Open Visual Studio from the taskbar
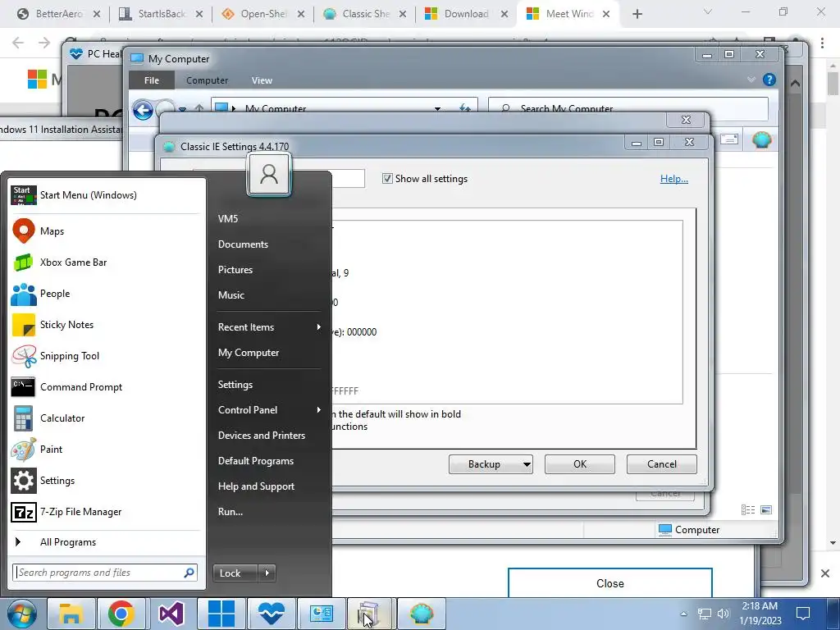The width and height of the screenshot is (840, 630). coord(171,614)
